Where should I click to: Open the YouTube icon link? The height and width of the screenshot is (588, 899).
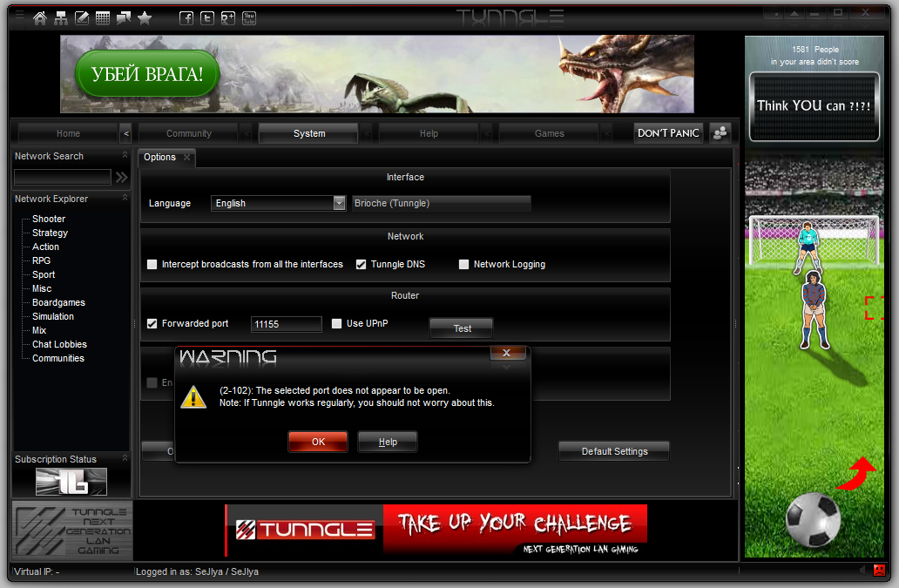249,18
